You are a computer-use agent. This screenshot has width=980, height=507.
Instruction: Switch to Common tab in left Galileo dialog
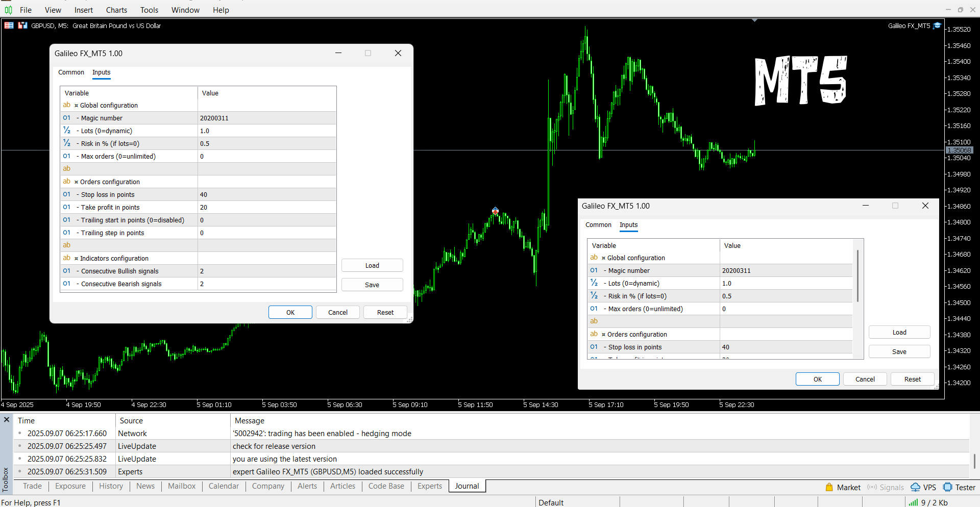[x=71, y=72]
